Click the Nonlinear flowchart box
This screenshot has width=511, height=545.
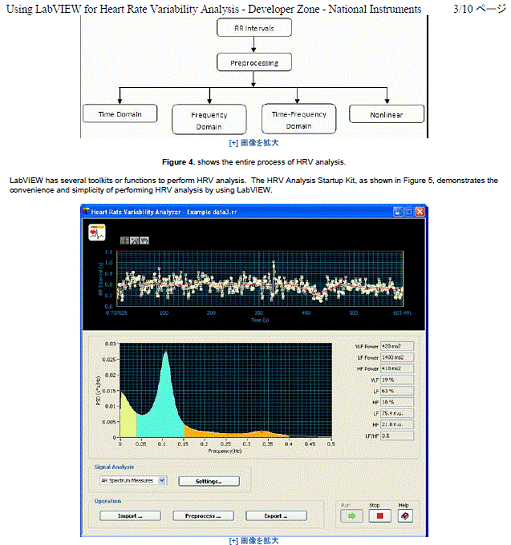[387, 114]
